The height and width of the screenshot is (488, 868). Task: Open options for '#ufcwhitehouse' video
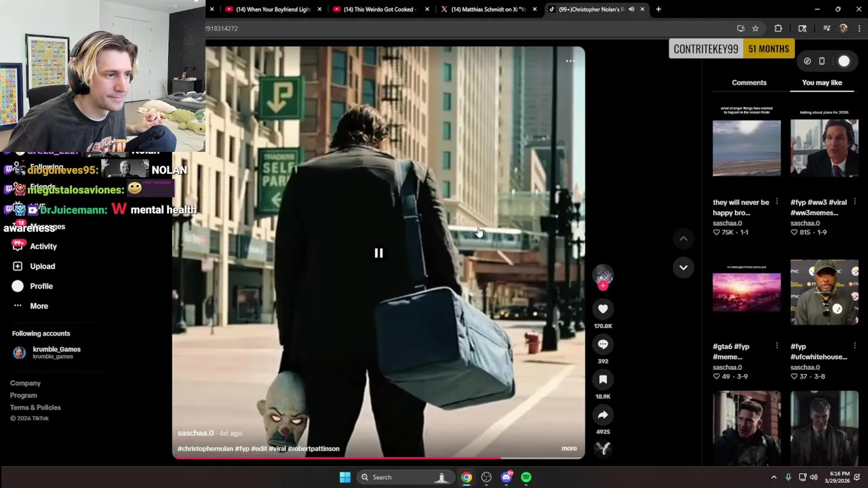[854, 346]
